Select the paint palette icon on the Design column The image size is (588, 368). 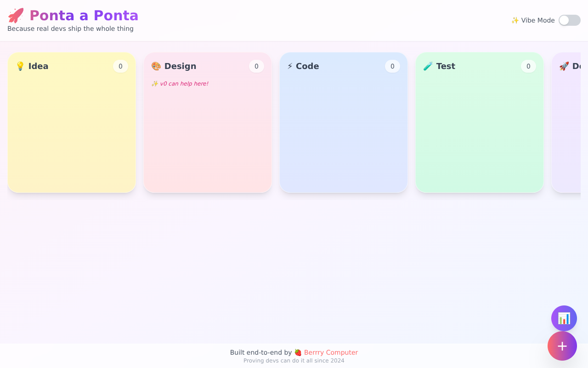tap(156, 66)
